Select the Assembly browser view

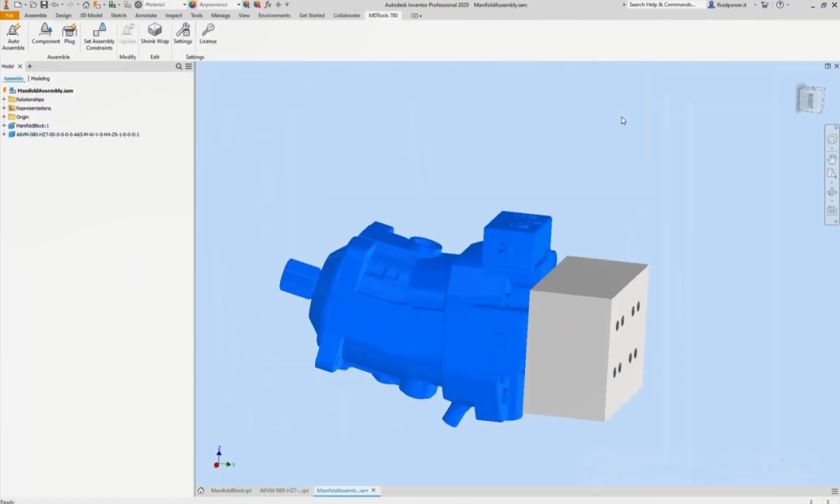pyautogui.click(x=13, y=79)
